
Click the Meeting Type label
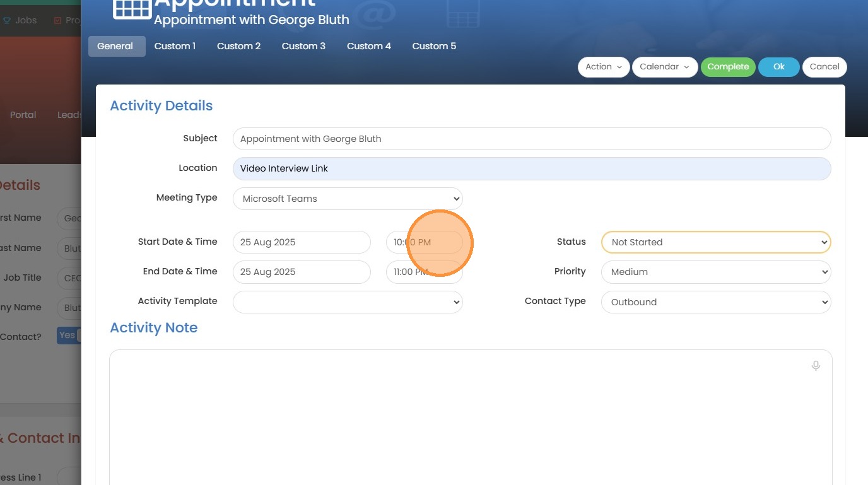click(187, 197)
